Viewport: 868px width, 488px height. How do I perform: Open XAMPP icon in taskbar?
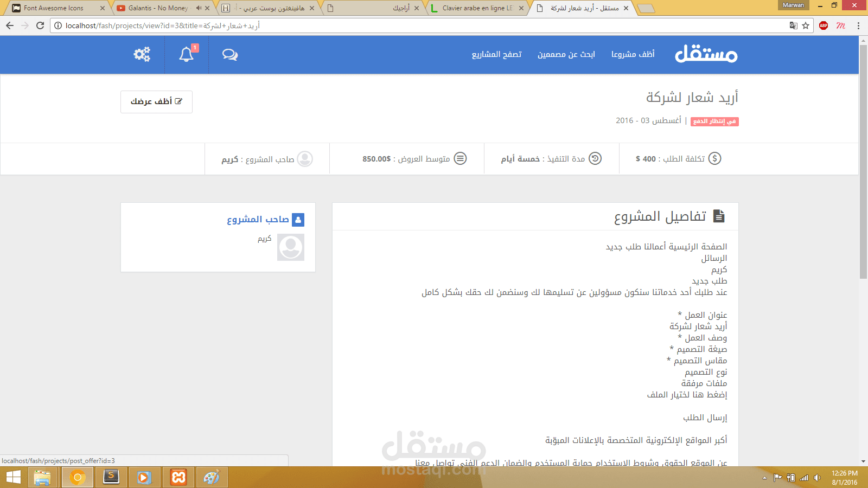(x=178, y=477)
